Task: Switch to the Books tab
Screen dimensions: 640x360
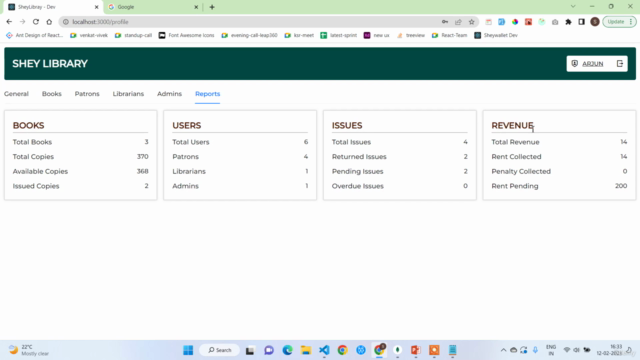Action: [x=51, y=94]
